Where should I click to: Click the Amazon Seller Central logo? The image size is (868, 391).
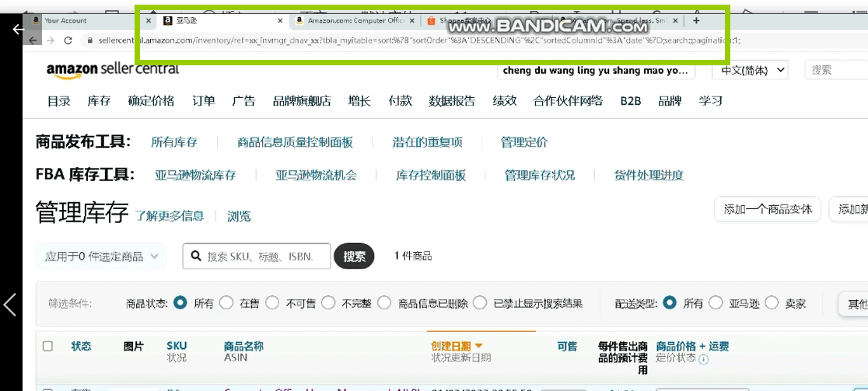coord(112,70)
